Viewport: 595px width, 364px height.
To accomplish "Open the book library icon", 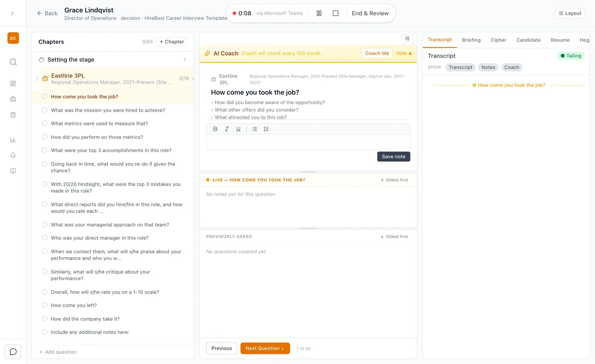I will point(13,171).
